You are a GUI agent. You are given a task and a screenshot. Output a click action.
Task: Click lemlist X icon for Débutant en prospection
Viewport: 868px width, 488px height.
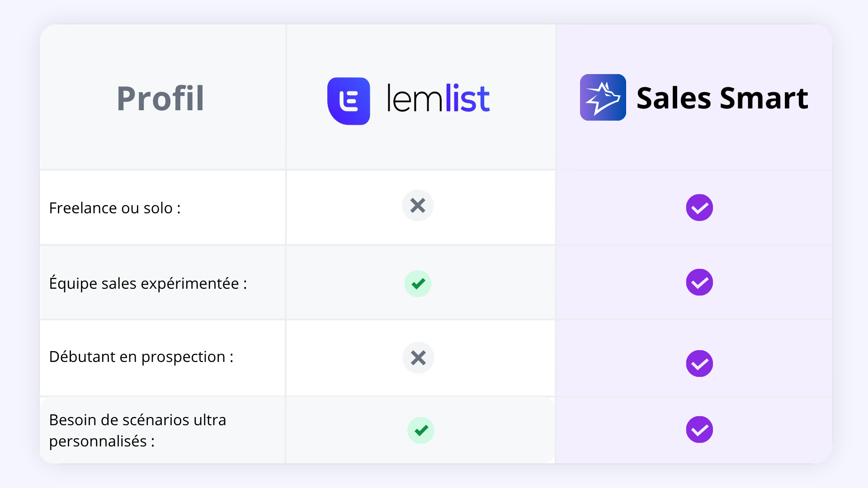coord(418,358)
